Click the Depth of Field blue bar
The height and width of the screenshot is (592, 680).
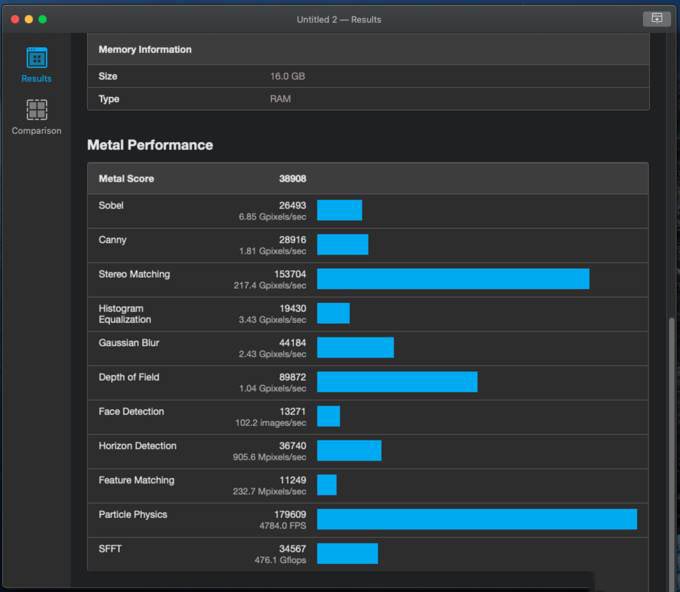[397, 382]
